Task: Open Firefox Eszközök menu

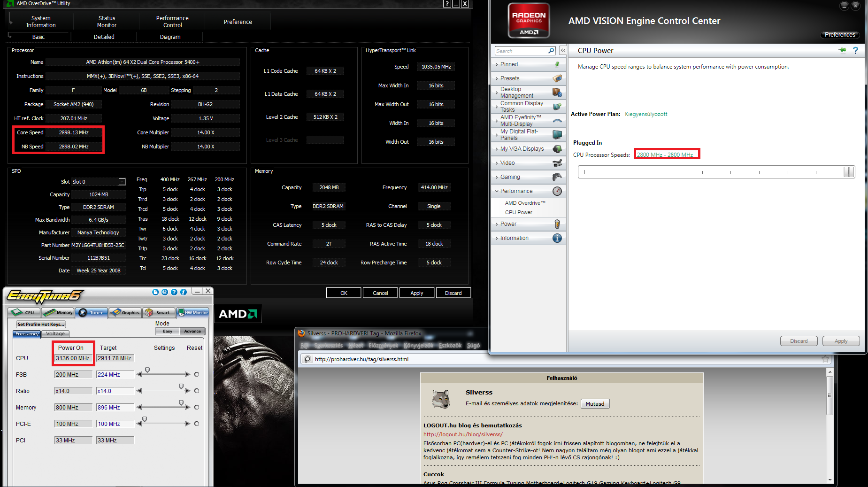Action: click(x=450, y=345)
